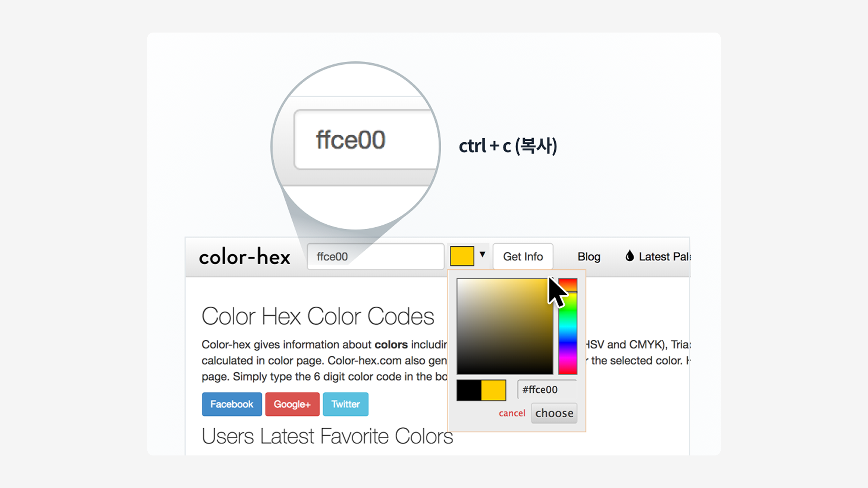The height and width of the screenshot is (488, 868).
Task: Click the yellow color preview swatch in toolbar
Action: 462,256
